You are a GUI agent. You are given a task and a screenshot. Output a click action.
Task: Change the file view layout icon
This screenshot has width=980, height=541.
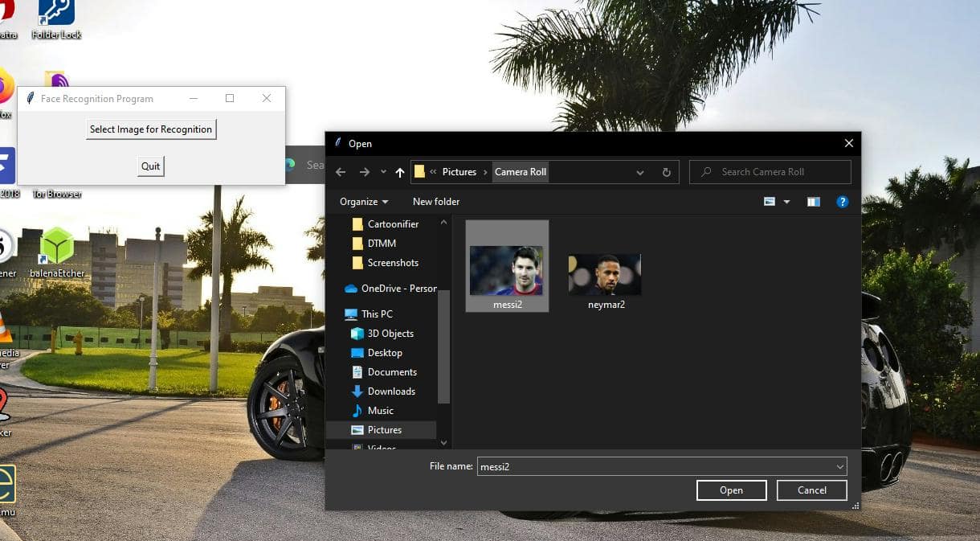click(770, 202)
